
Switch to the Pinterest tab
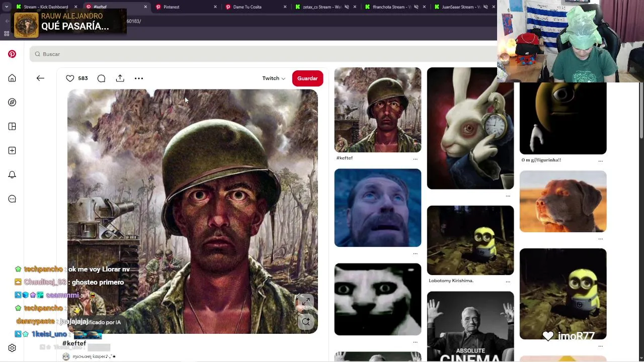(186, 7)
